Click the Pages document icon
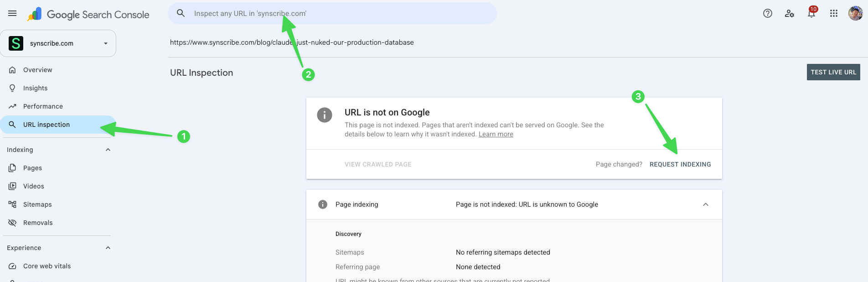The width and height of the screenshot is (868, 282). [x=12, y=168]
